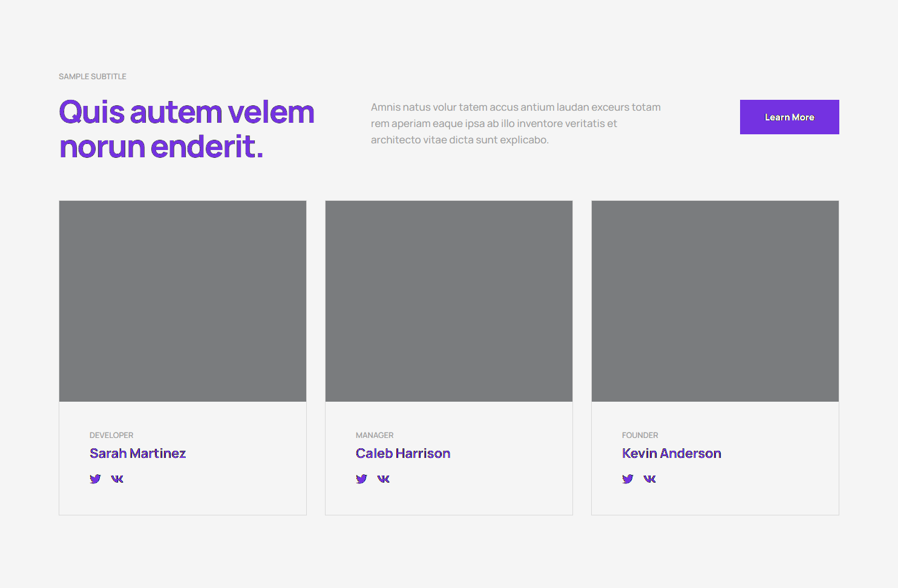Open the Kevin Anderson name link
The width and height of the screenshot is (898, 588).
tap(671, 454)
